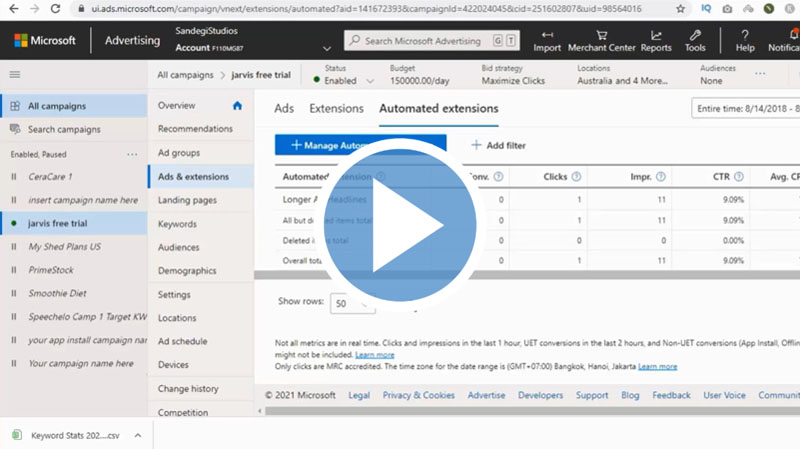Open Merchant Center

602,41
